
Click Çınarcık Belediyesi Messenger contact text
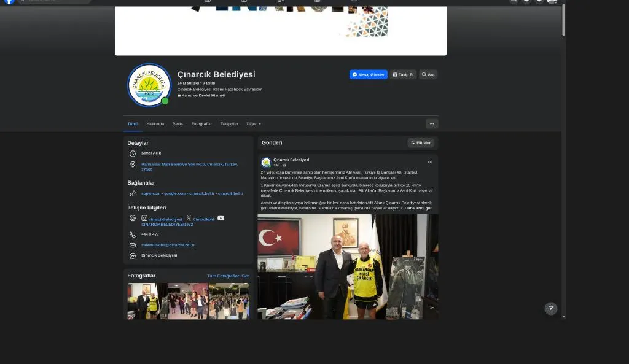(159, 255)
